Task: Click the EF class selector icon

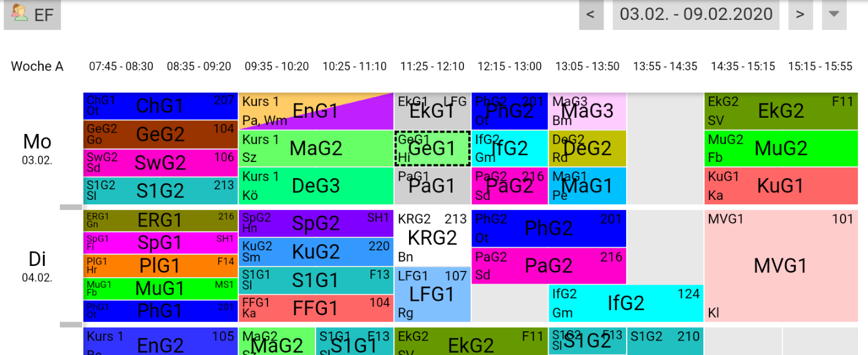Action: 21,14
